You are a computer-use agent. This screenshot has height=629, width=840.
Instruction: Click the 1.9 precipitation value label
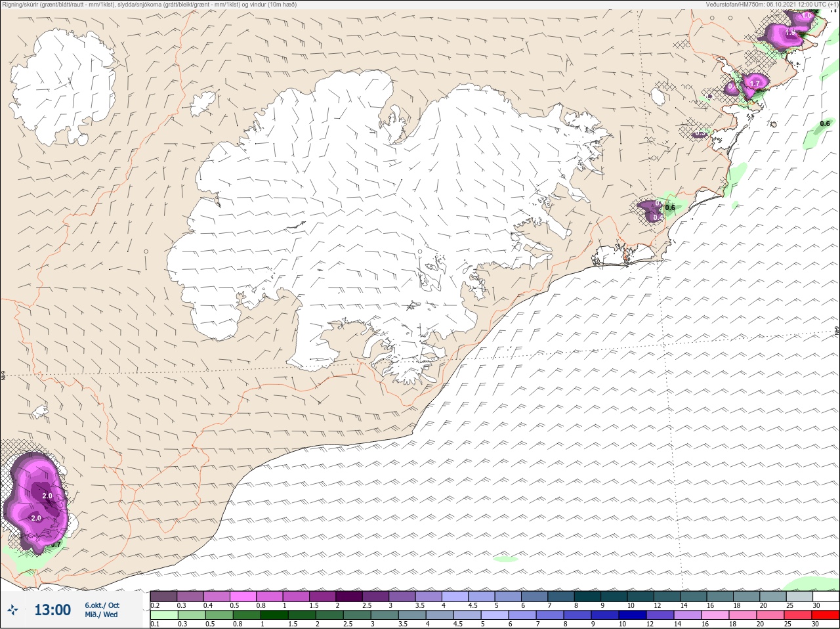(x=790, y=32)
